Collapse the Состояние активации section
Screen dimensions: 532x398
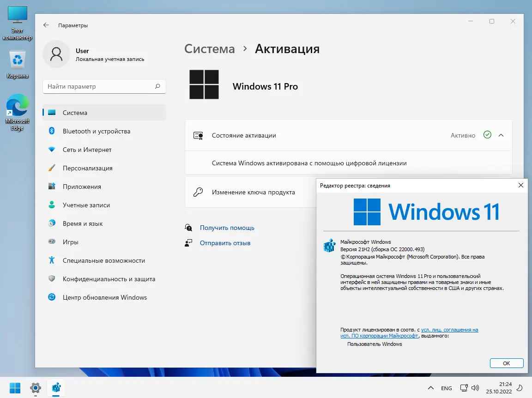click(x=501, y=135)
